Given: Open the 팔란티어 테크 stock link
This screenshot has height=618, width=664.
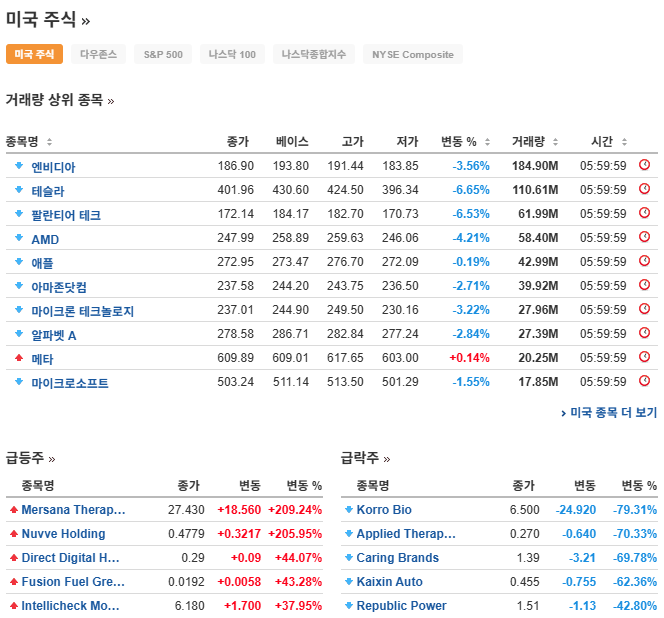Looking at the screenshot, I should click(66, 215).
